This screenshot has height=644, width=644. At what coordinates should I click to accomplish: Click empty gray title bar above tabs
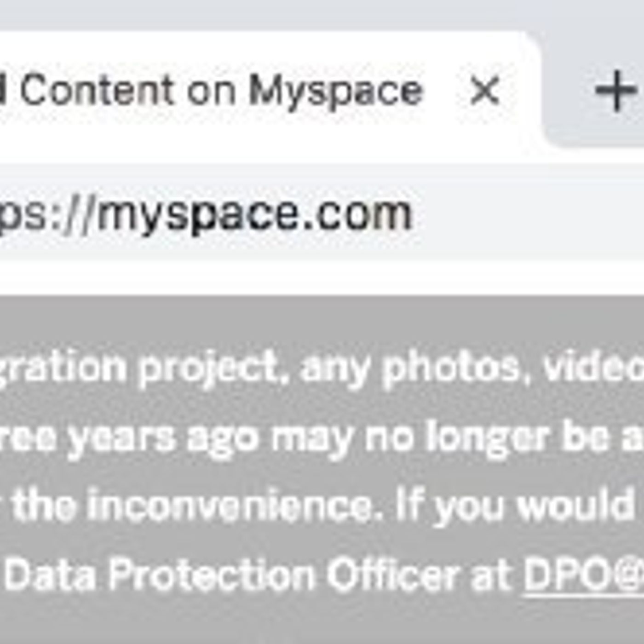pyautogui.click(x=276, y=14)
